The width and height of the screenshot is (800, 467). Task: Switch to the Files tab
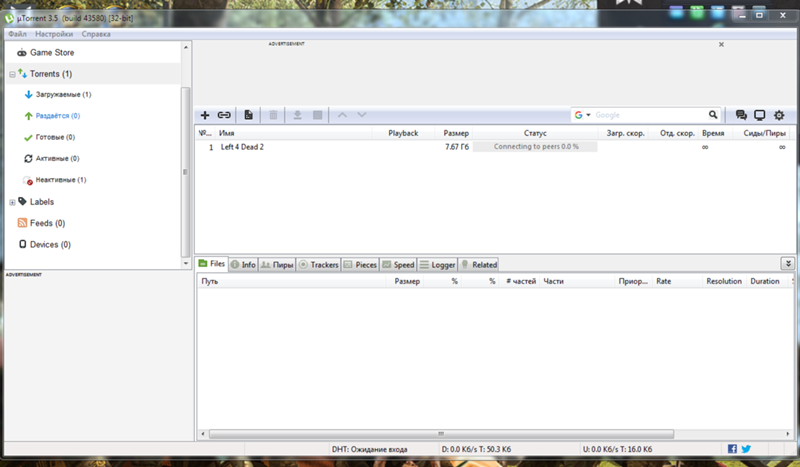pyautogui.click(x=212, y=264)
